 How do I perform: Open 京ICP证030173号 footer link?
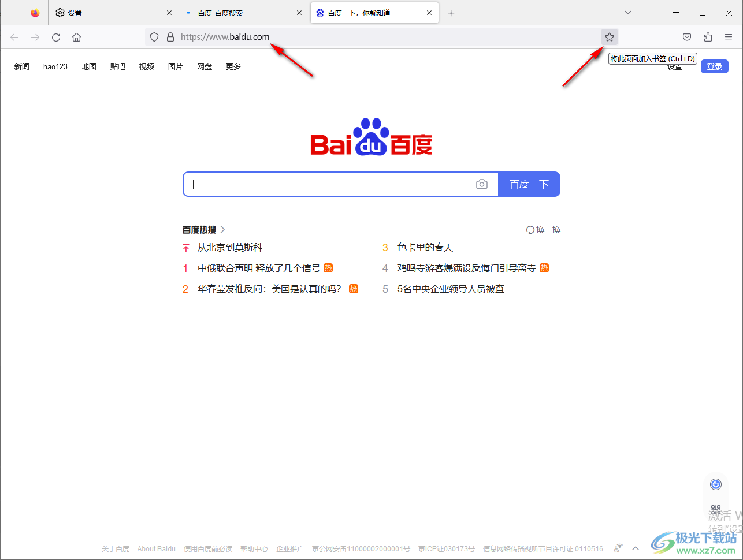point(447,549)
